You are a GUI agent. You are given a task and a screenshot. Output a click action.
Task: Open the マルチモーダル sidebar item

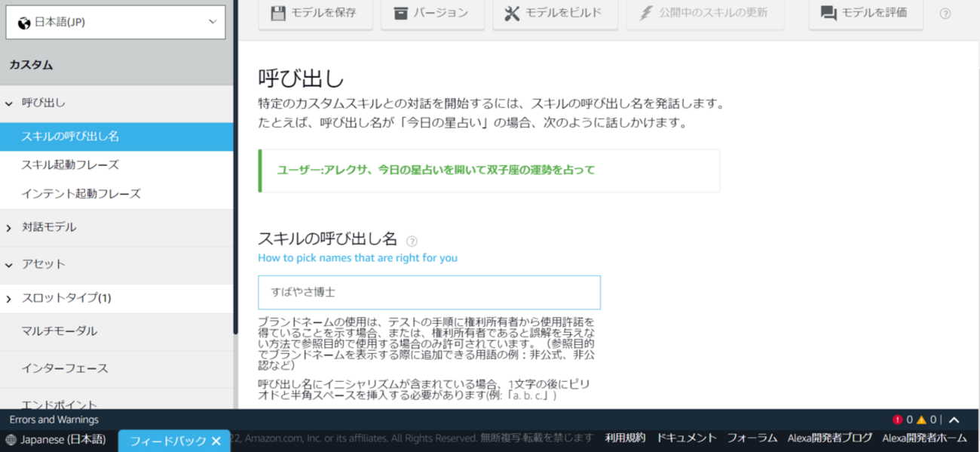point(60,331)
